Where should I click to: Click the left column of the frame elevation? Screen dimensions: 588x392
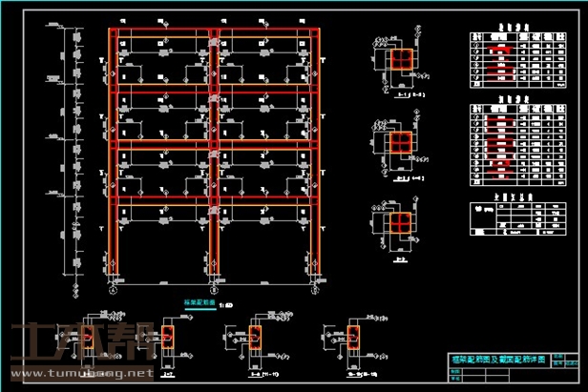[113, 153]
